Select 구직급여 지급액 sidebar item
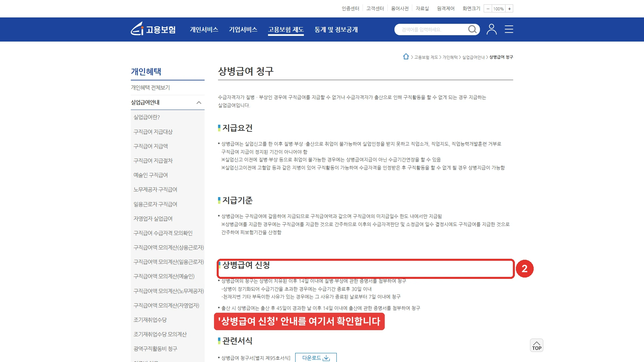Screen dimensions: 644x362 (151, 146)
